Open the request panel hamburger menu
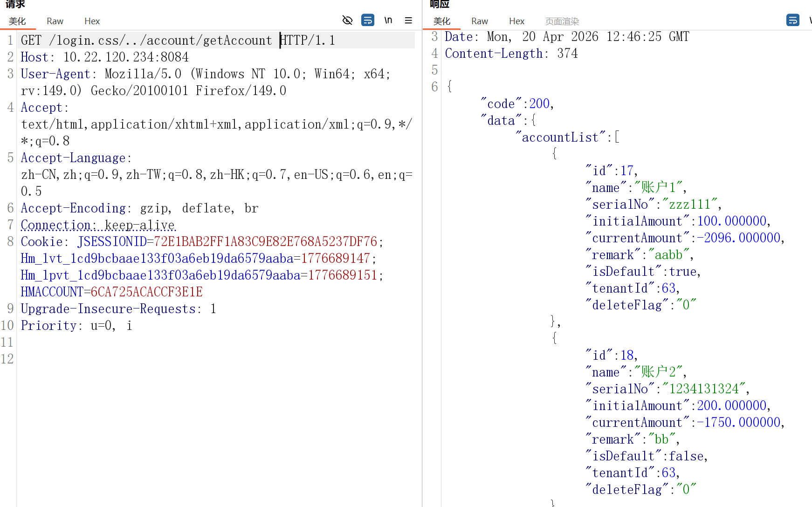 408,20
